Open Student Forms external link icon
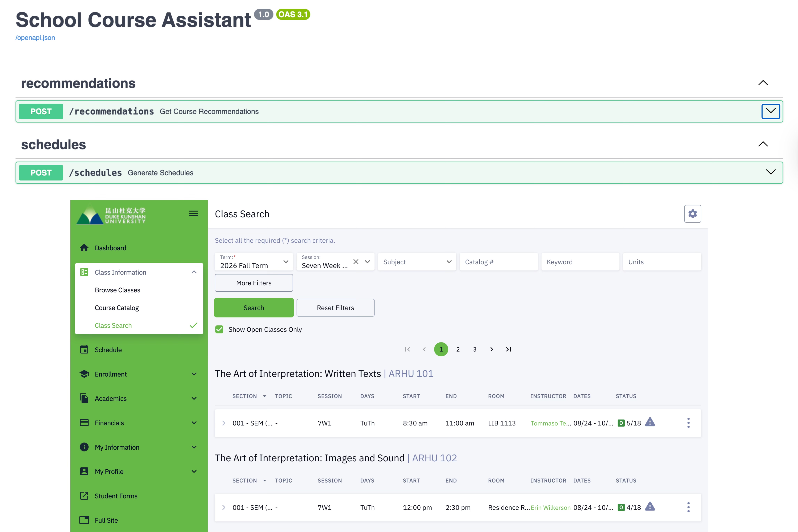The image size is (798, 532). (x=84, y=496)
